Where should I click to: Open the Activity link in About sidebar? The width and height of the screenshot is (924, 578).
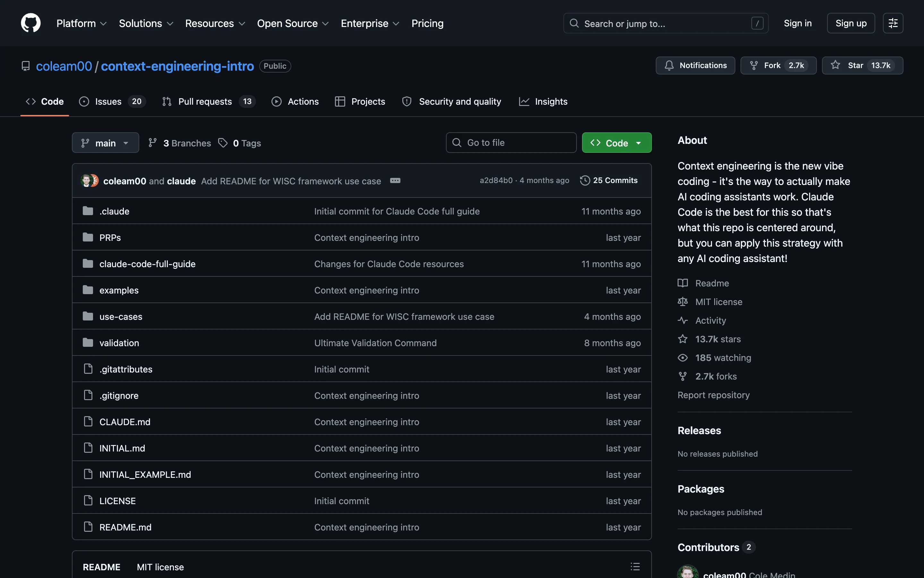(702, 321)
